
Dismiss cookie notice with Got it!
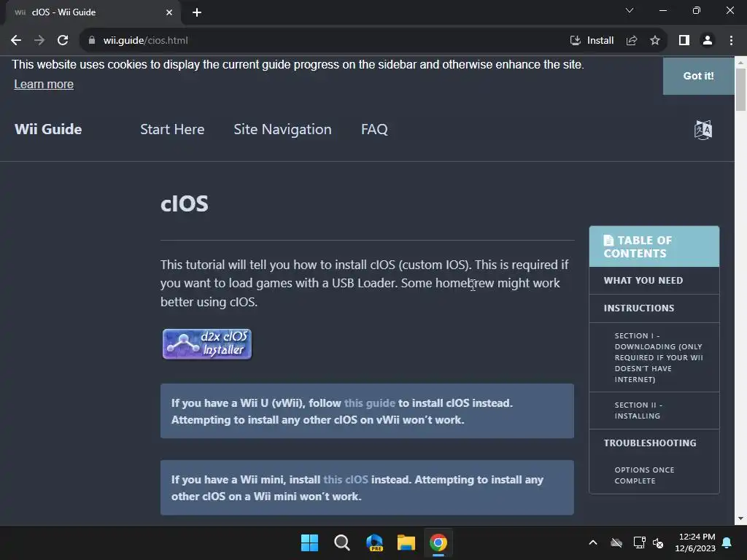click(698, 76)
